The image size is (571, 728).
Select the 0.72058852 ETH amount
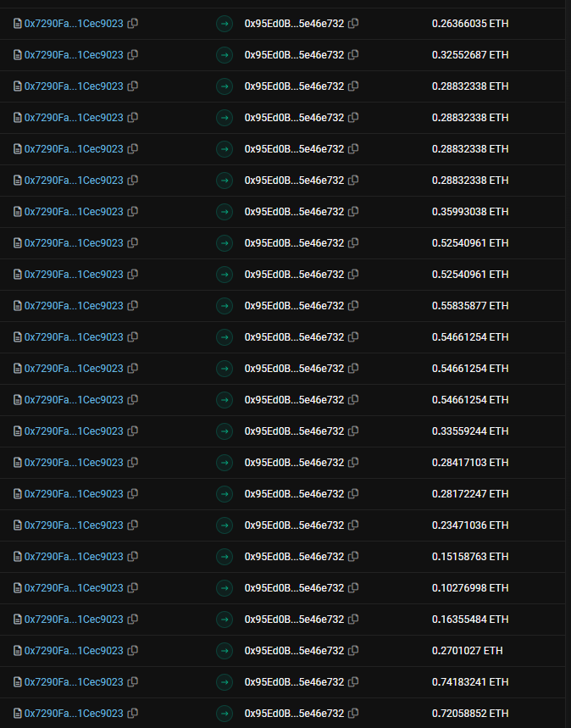470,713
